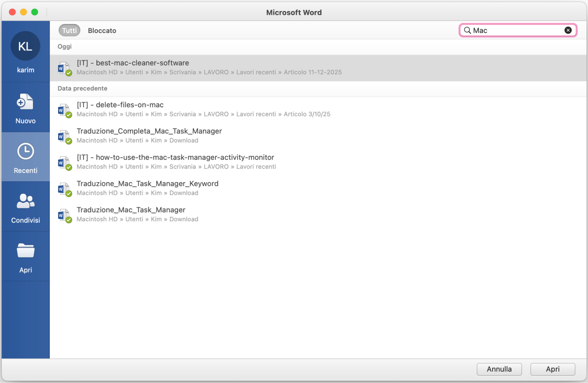Select the Traduzione_Mac_Task_Manager file name
Screen dimensions: 588x383
pos(131,210)
